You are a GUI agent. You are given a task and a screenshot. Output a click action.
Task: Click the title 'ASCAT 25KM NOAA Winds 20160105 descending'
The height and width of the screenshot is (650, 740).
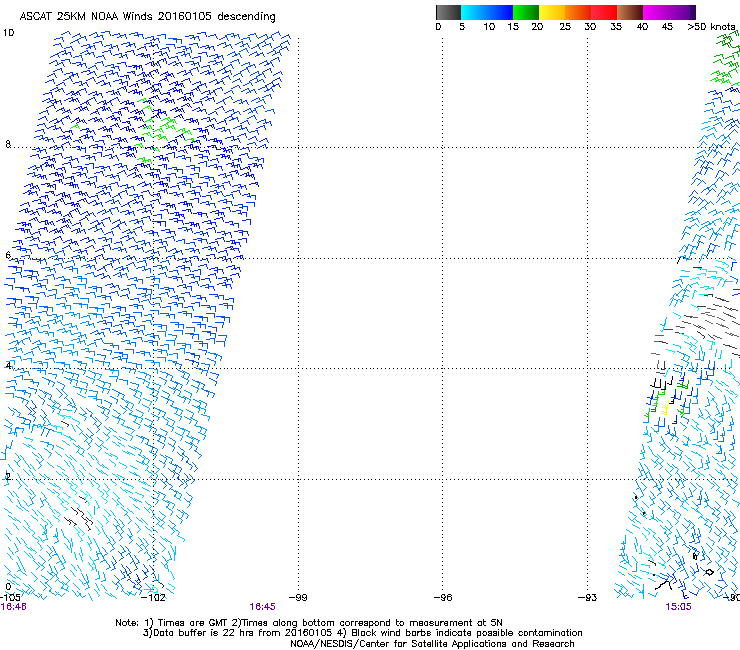(147, 16)
